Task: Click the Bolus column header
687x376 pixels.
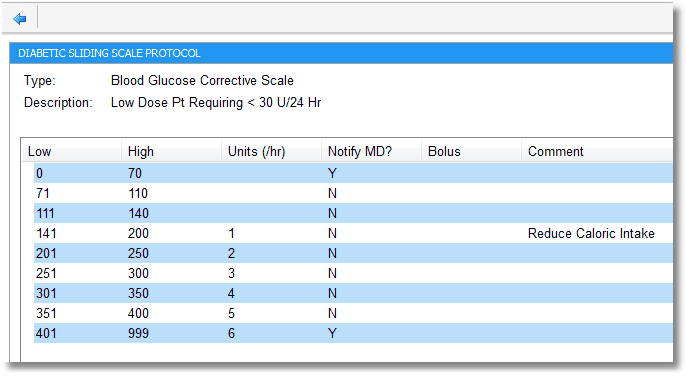Action: 471,152
